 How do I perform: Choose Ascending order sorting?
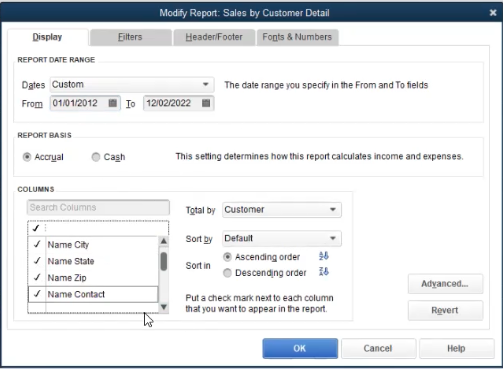point(227,257)
